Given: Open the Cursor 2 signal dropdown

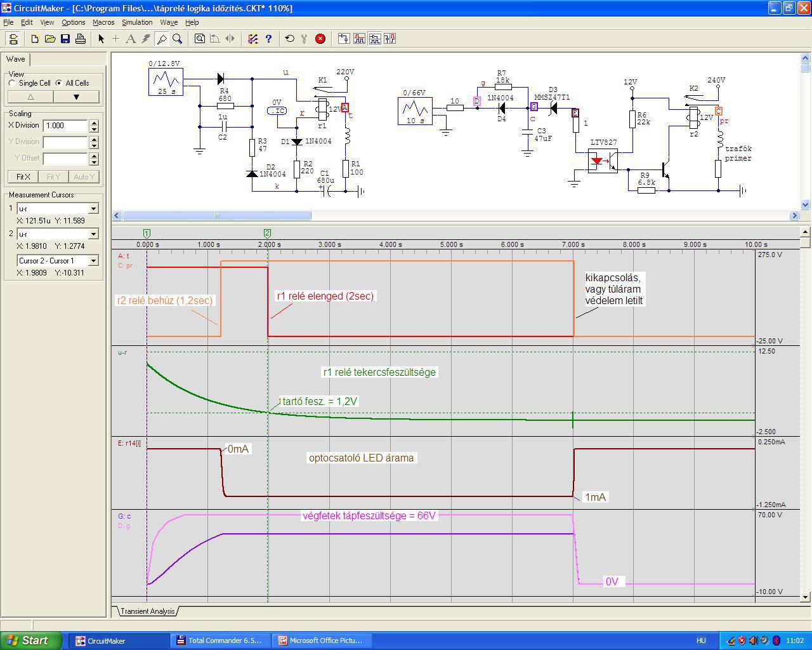Looking at the screenshot, I should coord(93,234).
